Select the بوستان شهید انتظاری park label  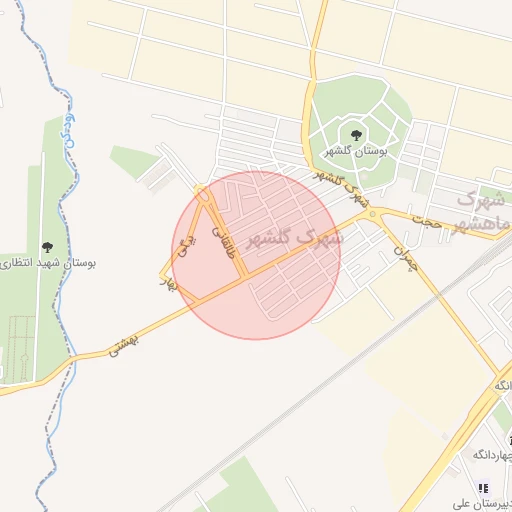click(48, 263)
